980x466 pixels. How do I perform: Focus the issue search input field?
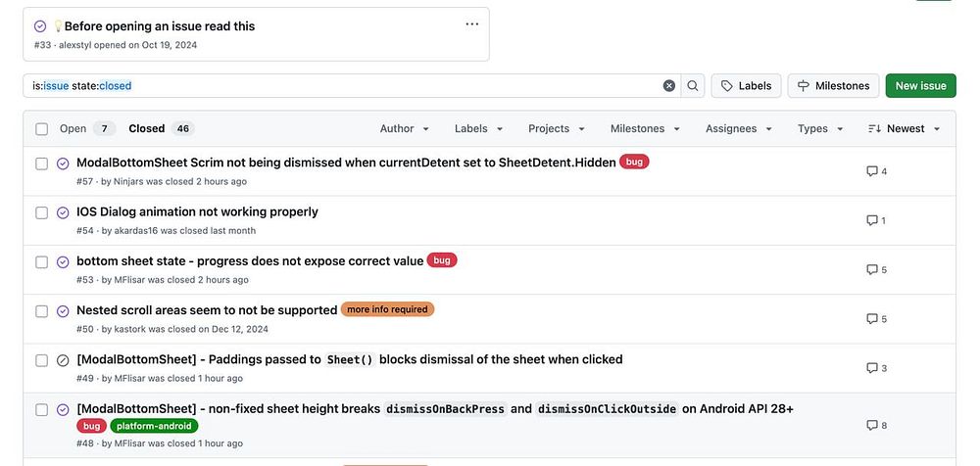[x=343, y=86]
